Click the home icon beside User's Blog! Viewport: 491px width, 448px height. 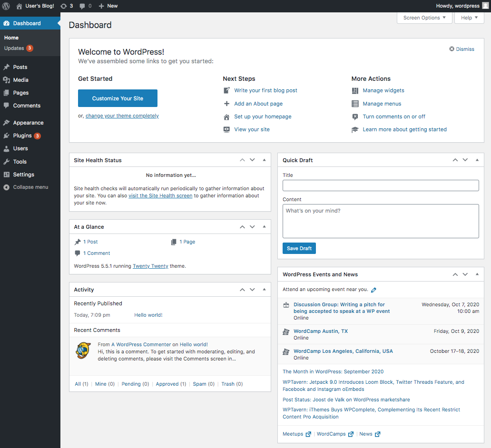pos(19,6)
